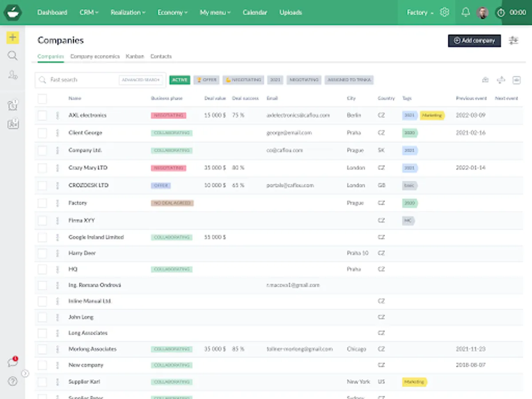532x399 pixels.
Task: Select the green ACTIVE filter tag
Action: click(x=180, y=80)
